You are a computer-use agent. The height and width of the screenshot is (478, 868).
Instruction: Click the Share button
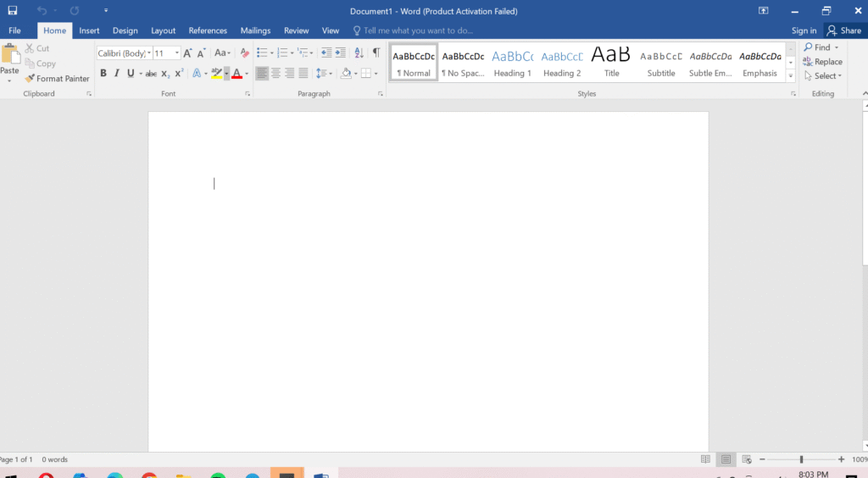point(844,31)
